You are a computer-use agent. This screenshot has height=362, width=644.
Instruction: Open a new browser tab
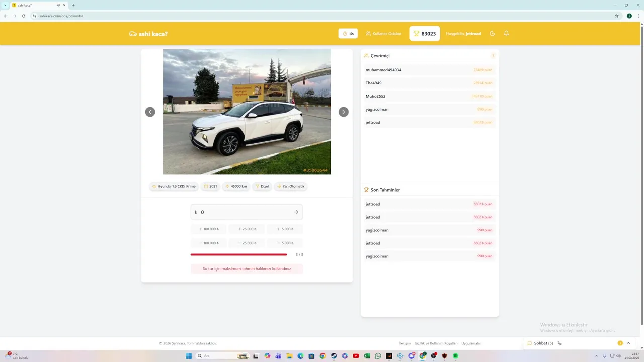[73, 5]
